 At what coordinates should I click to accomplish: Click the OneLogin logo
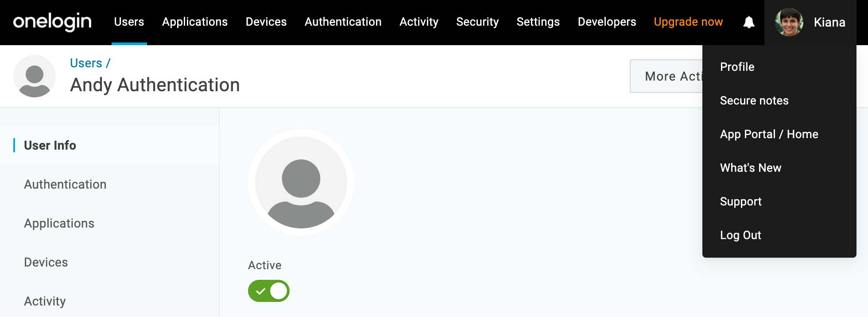pyautogui.click(x=52, y=22)
